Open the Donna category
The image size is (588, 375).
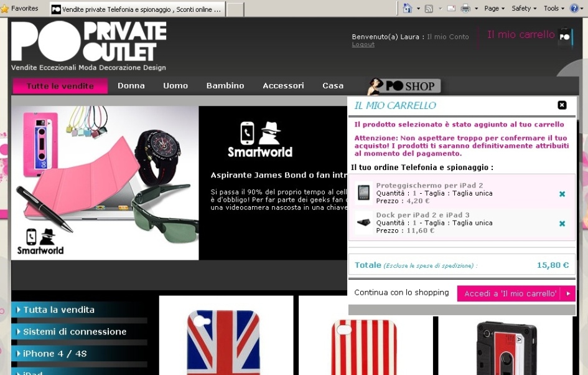coord(131,85)
